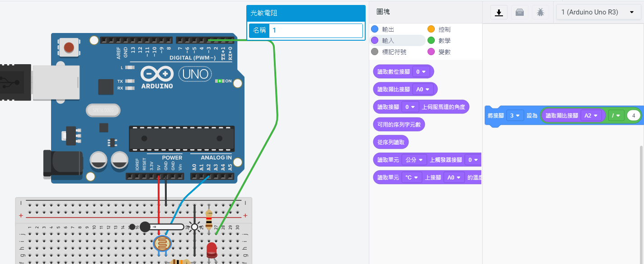Select the pink 變數 category circle
The width and height of the screenshot is (644, 264).
431,52
